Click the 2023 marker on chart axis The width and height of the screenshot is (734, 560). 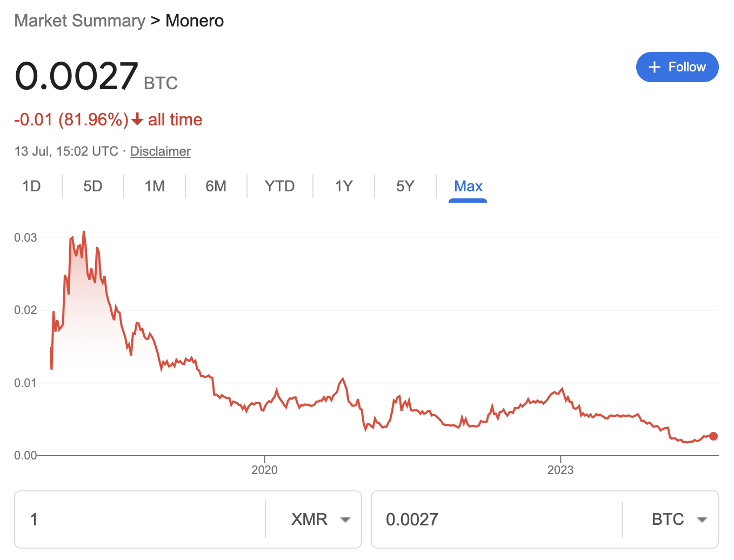560,470
